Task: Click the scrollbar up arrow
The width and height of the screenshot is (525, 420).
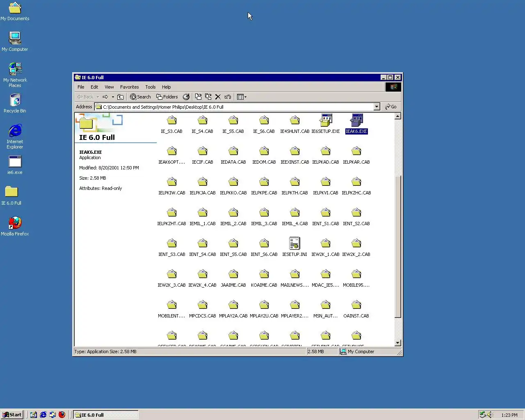Action: coord(397,116)
